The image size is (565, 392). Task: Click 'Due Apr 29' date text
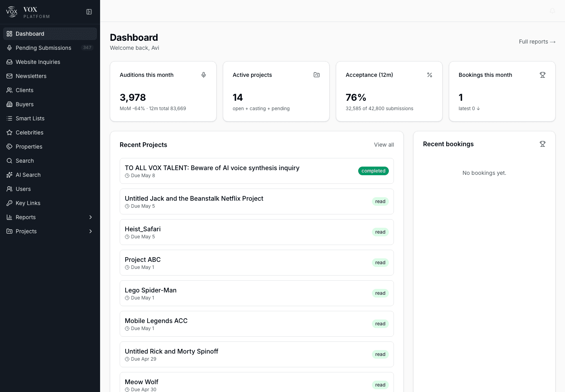point(144,359)
